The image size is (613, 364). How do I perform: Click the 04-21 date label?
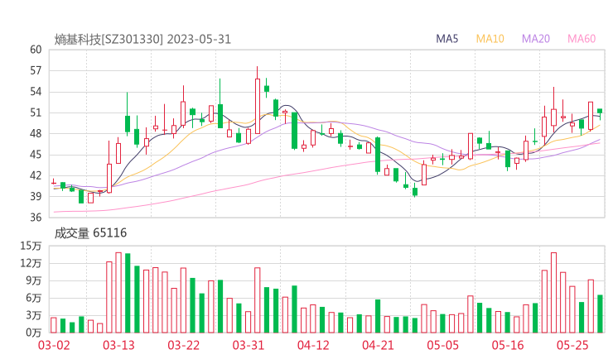click(378, 345)
